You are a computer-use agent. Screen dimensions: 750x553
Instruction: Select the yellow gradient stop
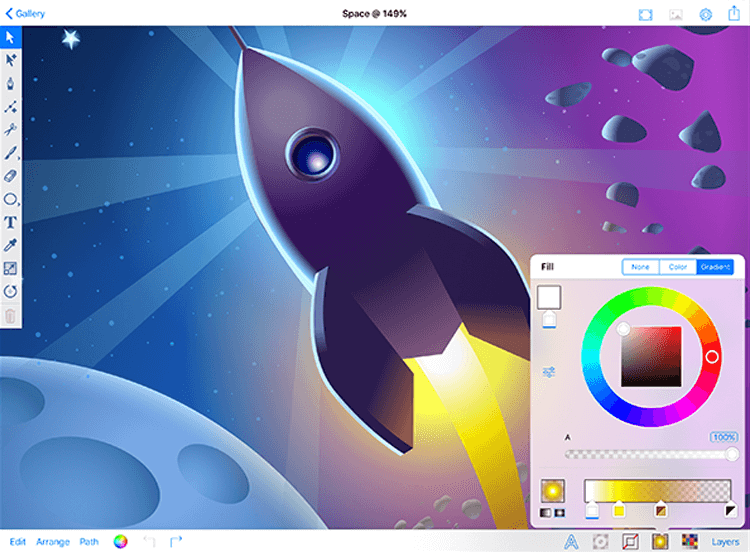tap(619, 510)
